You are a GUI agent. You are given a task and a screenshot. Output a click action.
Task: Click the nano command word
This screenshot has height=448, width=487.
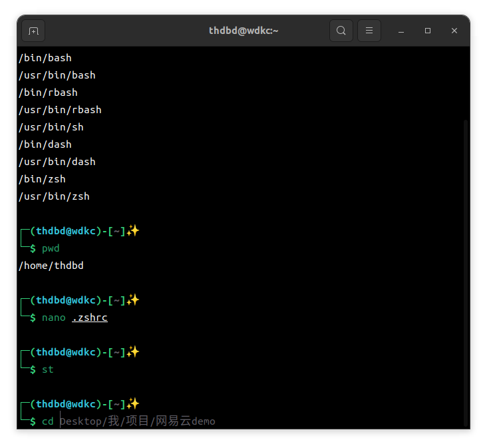tap(54, 318)
